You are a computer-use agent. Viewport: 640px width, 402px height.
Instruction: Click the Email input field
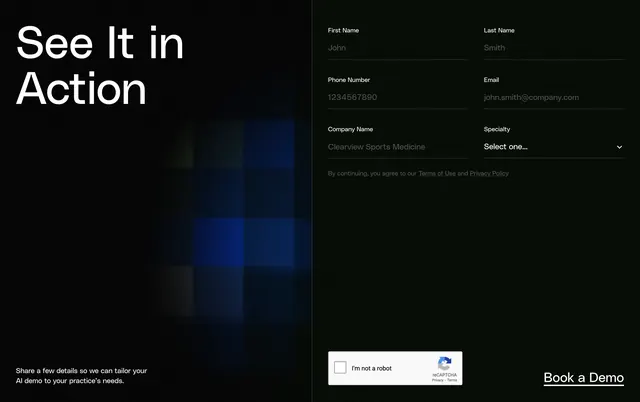[554, 98]
